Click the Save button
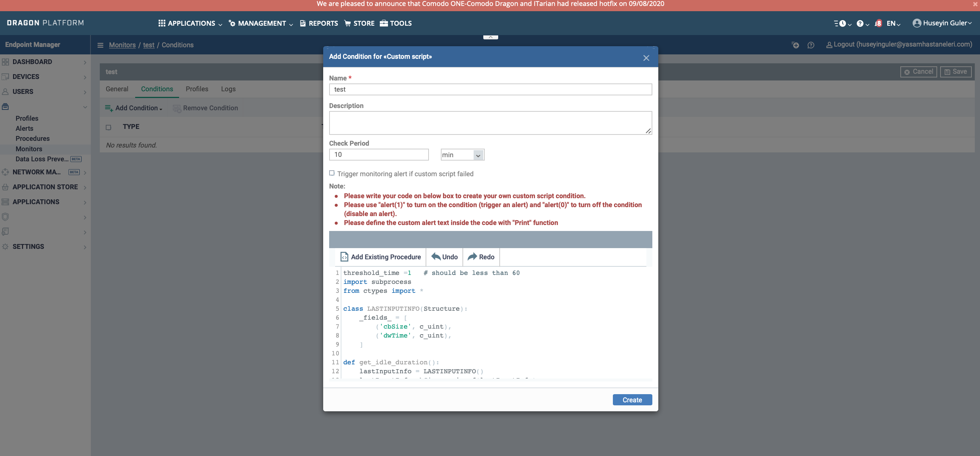Viewport: 980px width, 456px height. point(956,72)
